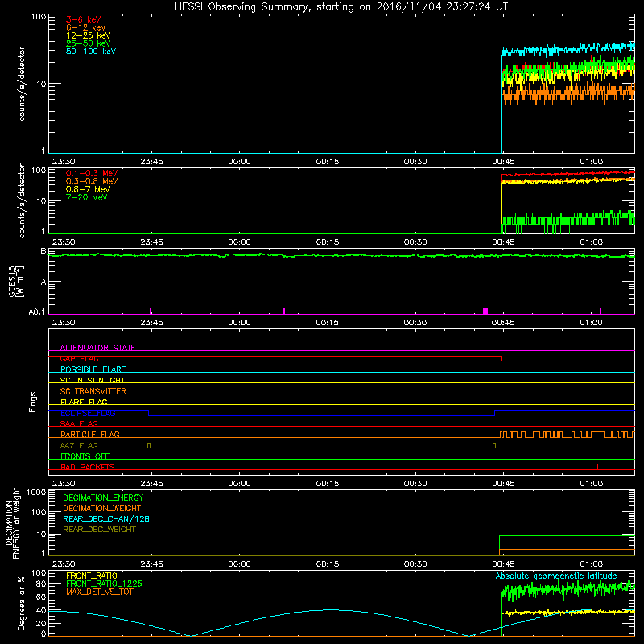
Task: Click the magenta GOES marker near 23:45
Action: (x=151, y=311)
